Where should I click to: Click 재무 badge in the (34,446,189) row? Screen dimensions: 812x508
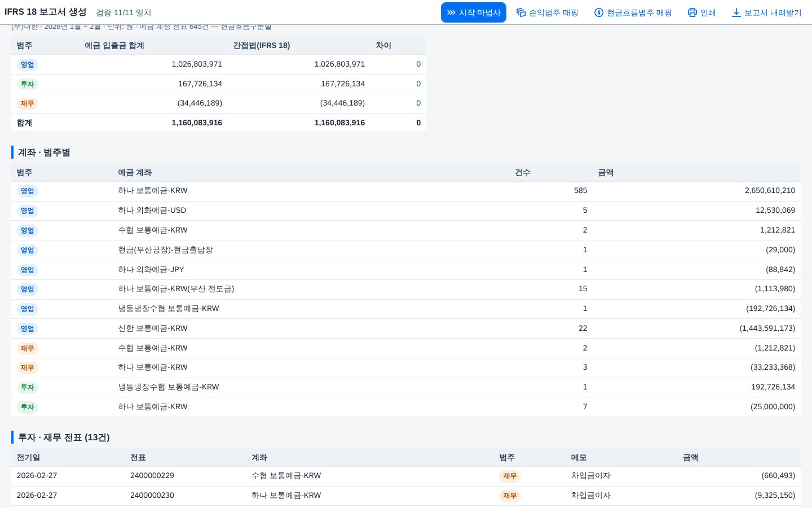click(27, 103)
